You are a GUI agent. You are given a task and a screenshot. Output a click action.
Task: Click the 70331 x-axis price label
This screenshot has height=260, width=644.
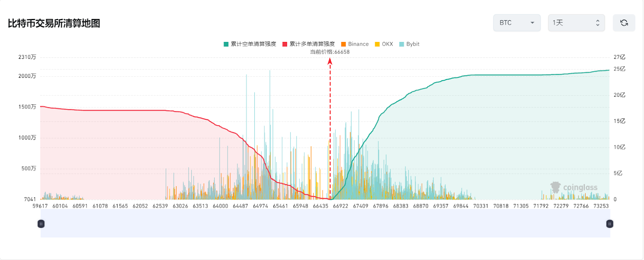[x=481, y=206]
